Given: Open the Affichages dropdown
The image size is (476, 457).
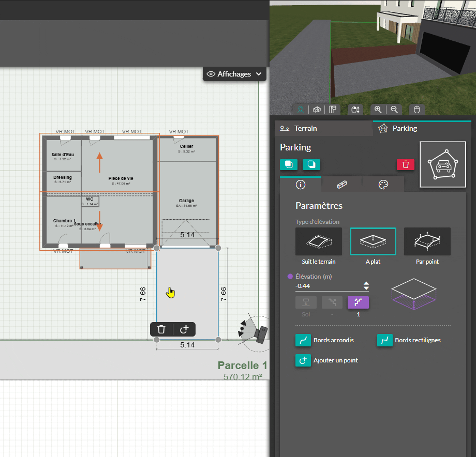Looking at the screenshot, I should pyautogui.click(x=234, y=74).
